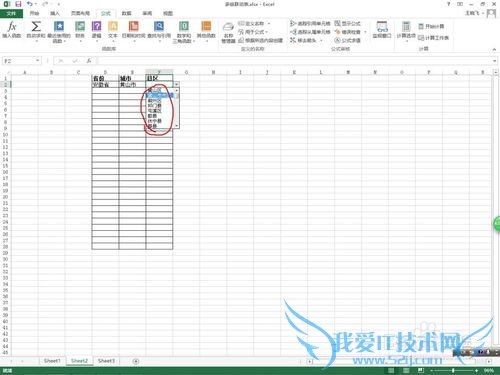Screen dimensions: 500x375
Task: Click the Name Box input field
Action: tap(19, 61)
